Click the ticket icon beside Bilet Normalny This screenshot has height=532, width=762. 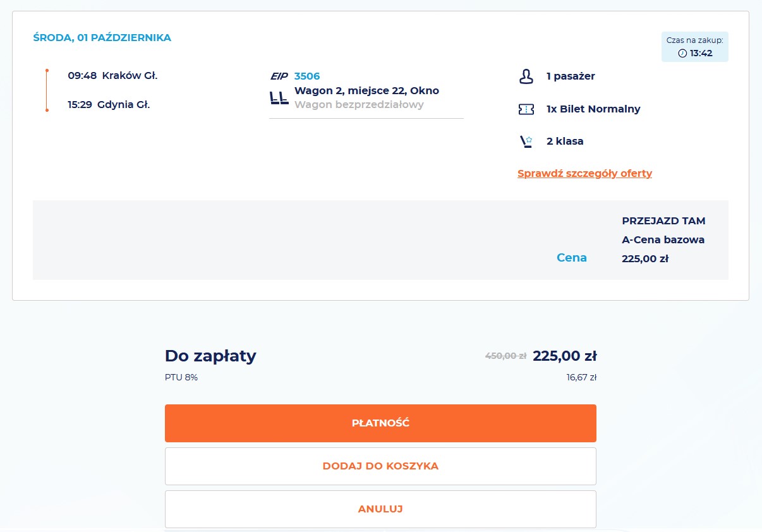point(526,109)
